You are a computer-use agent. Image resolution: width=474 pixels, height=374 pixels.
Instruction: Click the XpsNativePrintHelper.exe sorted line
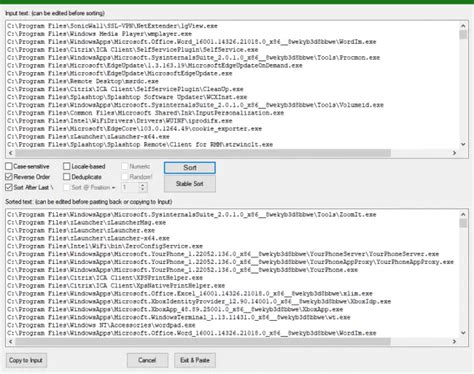pos(116,286)
